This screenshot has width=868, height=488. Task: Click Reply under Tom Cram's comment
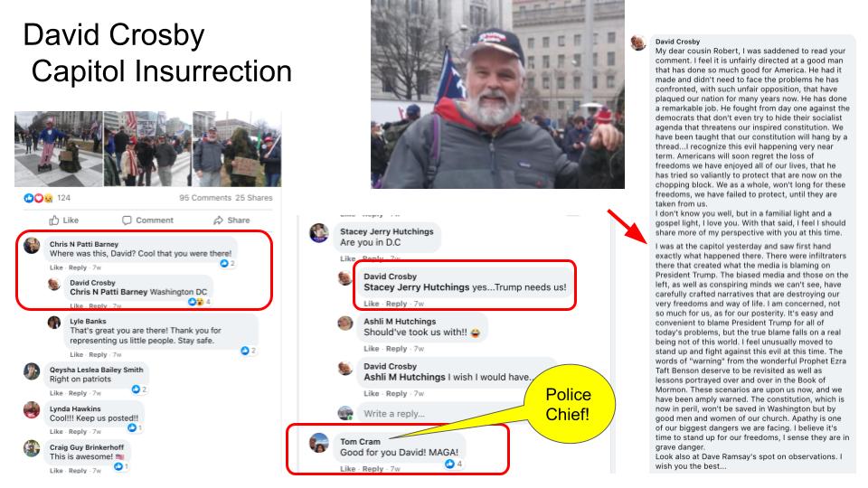click(373, 469)
